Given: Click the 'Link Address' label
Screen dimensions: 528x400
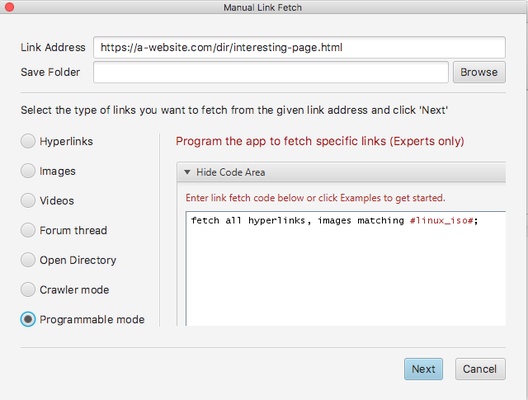Looking at the screenshot, I should tap(53, 47).
